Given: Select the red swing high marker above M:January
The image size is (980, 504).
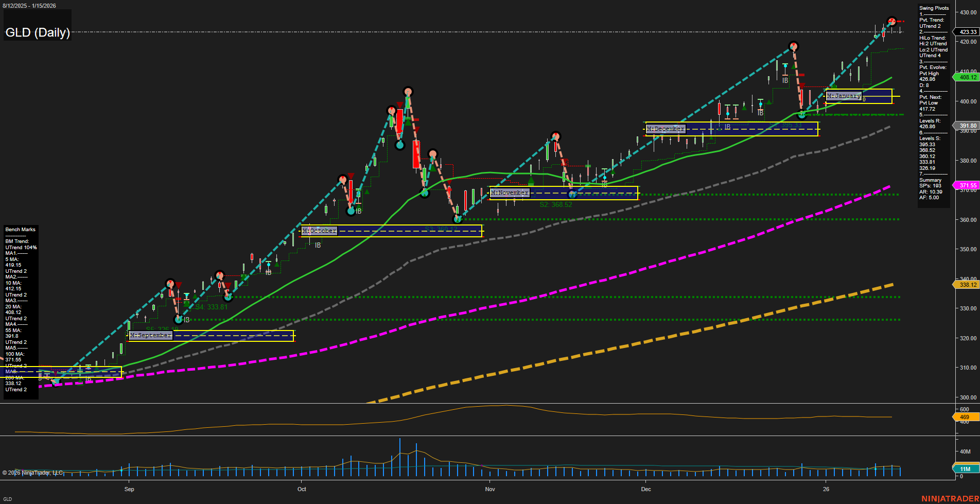Looking at the screenshot, I should [x=794, y=46].
